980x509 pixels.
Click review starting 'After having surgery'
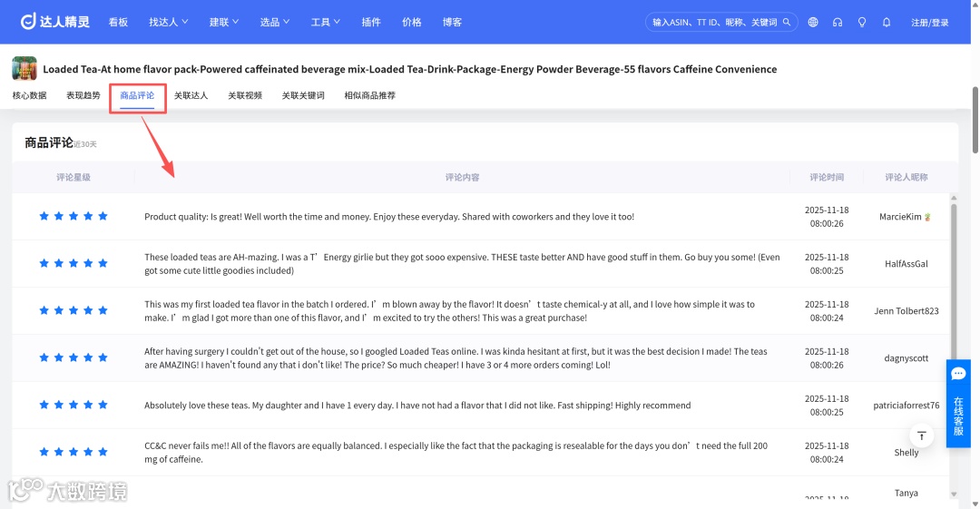point(456,358)
